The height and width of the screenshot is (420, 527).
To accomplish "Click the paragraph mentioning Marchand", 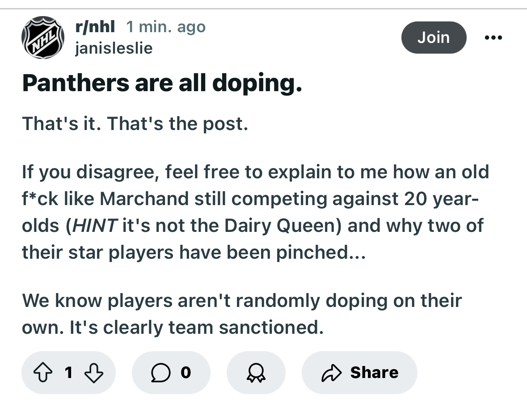I will (x=255, y=212).
